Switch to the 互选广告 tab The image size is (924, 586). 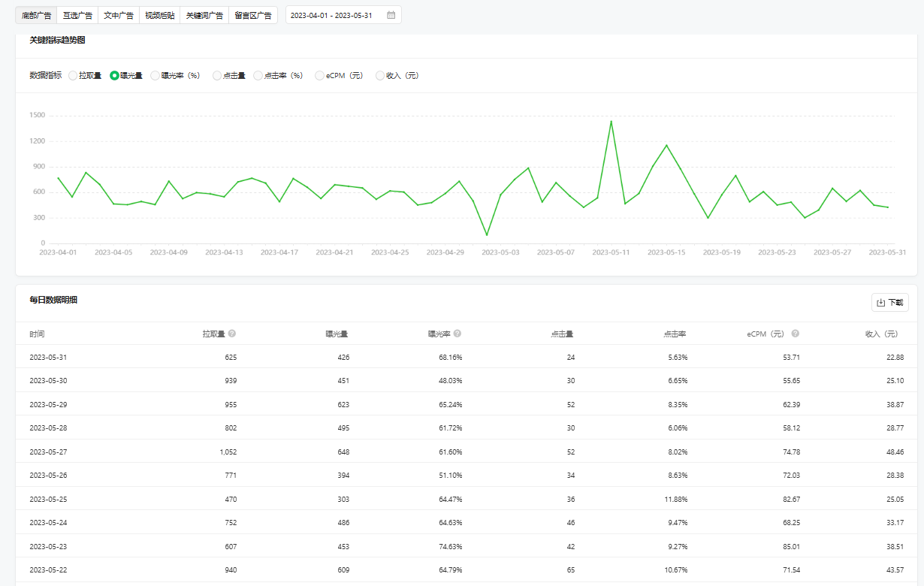77,15
